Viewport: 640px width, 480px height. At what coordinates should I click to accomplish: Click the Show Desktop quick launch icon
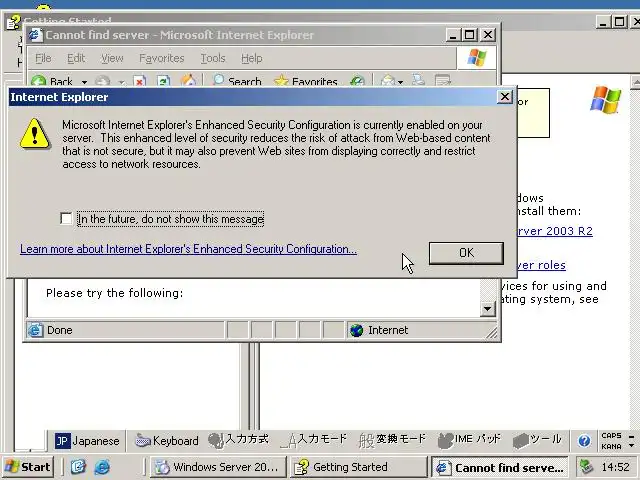pyautogui.click(x=78, y=467)
